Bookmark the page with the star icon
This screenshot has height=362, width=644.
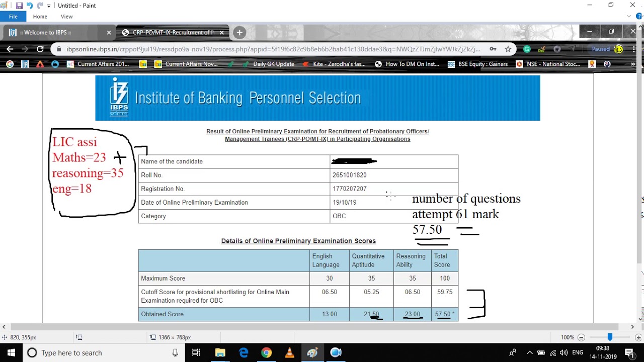point(508,49)
